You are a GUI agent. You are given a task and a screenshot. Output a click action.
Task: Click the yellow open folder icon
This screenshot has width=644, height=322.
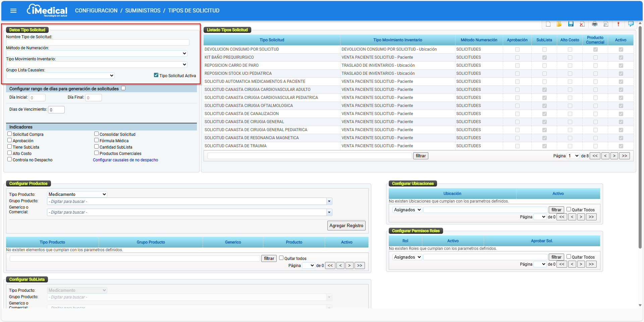559,24
